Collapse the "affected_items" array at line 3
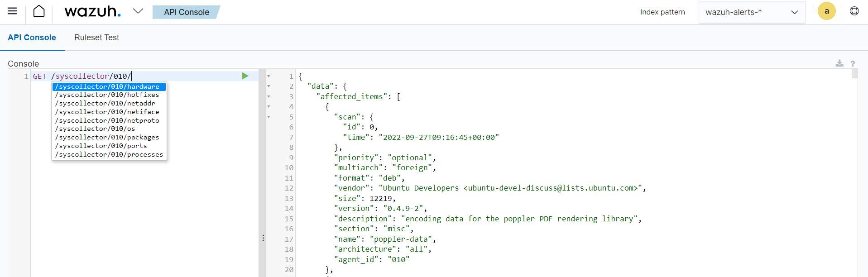868x277 pixels. 269,96
